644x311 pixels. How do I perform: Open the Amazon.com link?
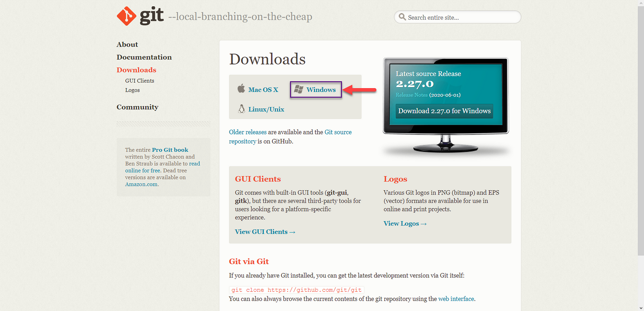click(x=141, y=184)
